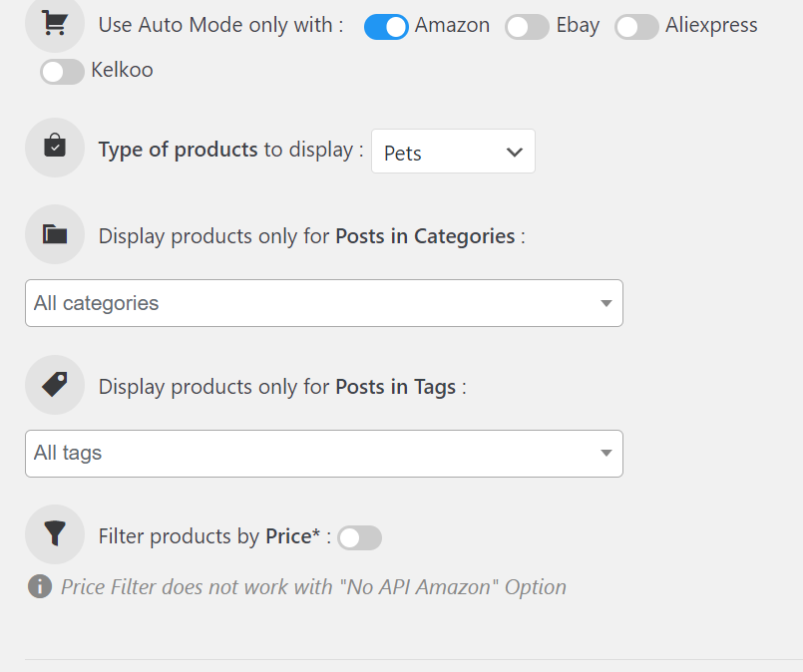The image size is (803, 672).
Task: Click the shopping bag icon
Action: [x=55, y=145]
